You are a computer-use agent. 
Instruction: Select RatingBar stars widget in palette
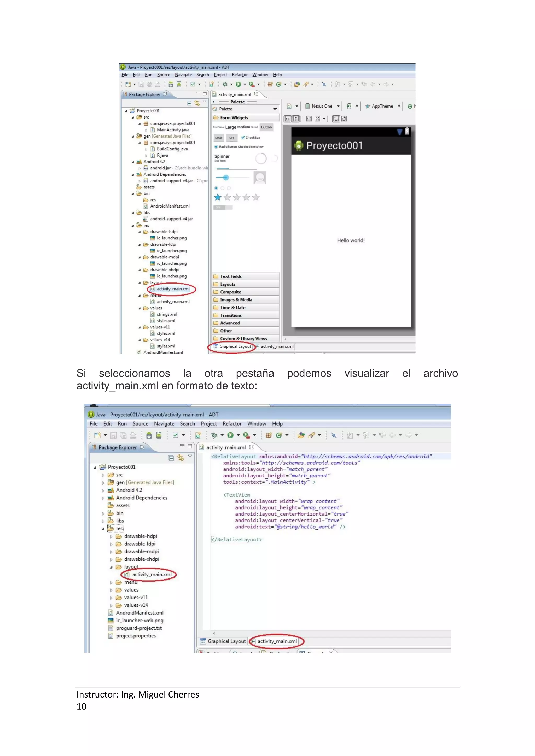(236, 198)
